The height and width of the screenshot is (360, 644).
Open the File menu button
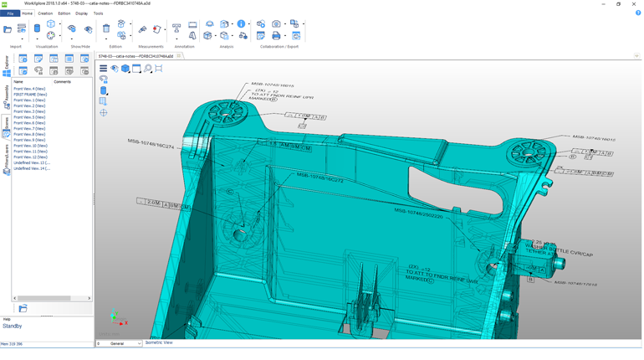click(9, 13)
